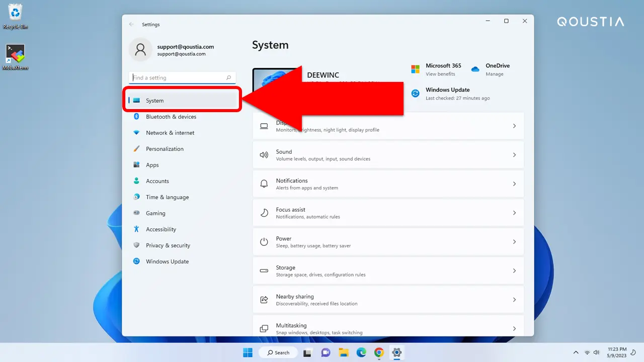Viewport: 644px width, 362px height.
Task: Open the user profile avatar picture
Action: (x=140, y=50)
